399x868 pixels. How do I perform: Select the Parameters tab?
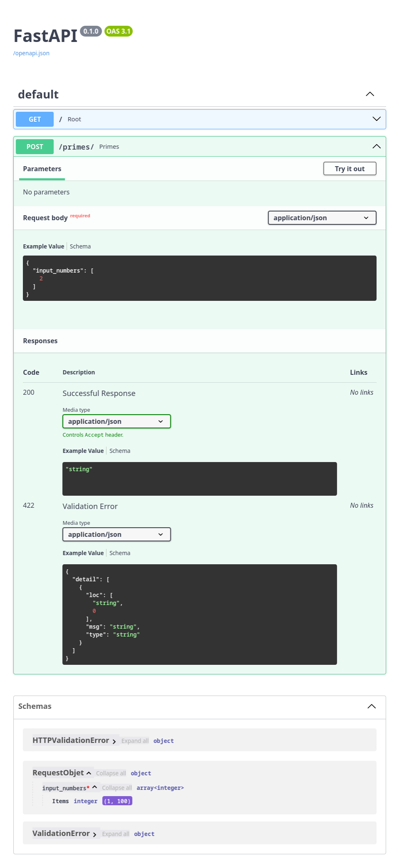coord(42,169)
